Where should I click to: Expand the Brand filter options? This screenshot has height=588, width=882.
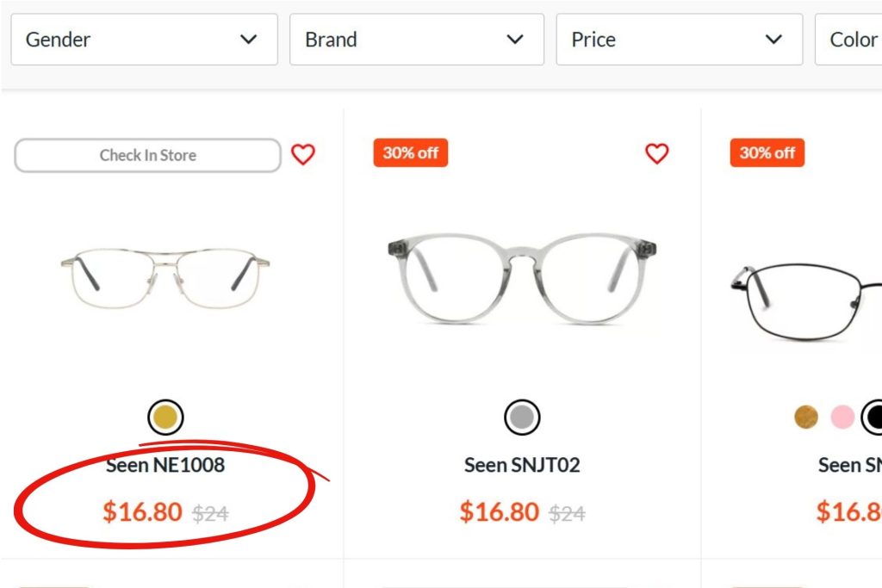click(416, 39)
